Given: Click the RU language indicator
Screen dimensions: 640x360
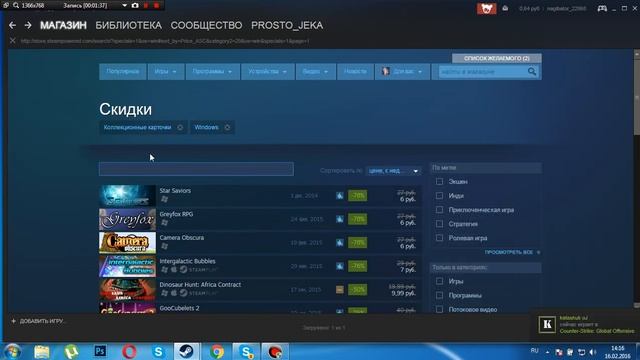Looking at the screenshot, I should (x=534, y=351).
